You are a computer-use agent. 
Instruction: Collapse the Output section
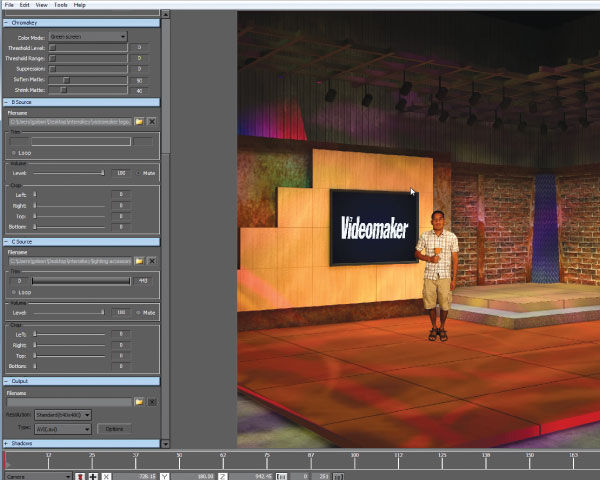pyautogui.click(x=6, y=381)
